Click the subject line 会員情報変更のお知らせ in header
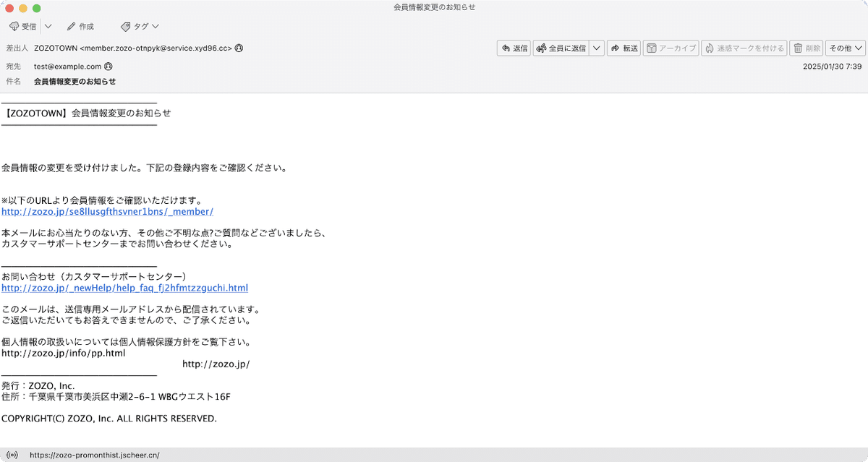Screen dimensions: 868x462 click(75, 82)
